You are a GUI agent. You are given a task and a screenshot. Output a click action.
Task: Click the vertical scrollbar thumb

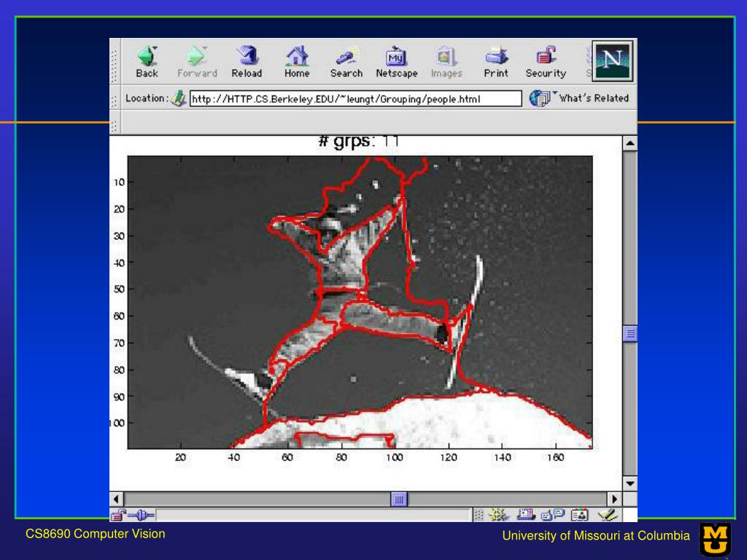(x=630, y=333)
